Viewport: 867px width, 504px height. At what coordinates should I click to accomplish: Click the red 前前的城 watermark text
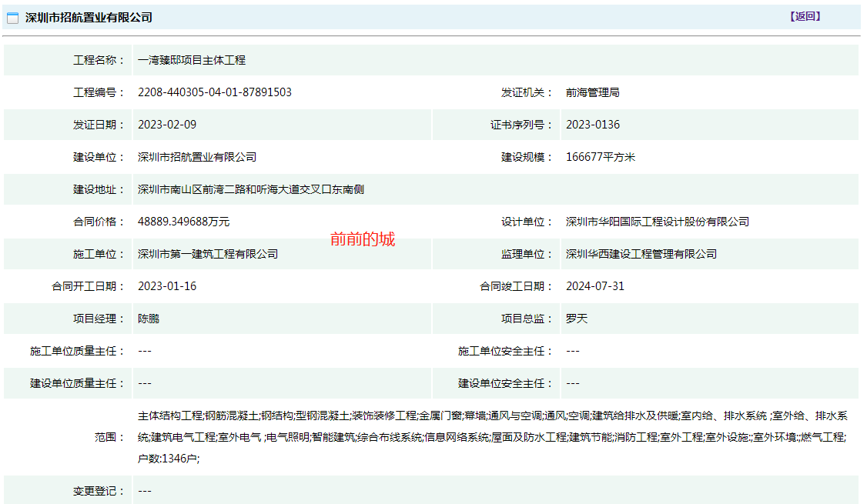[x=363, y=239]
